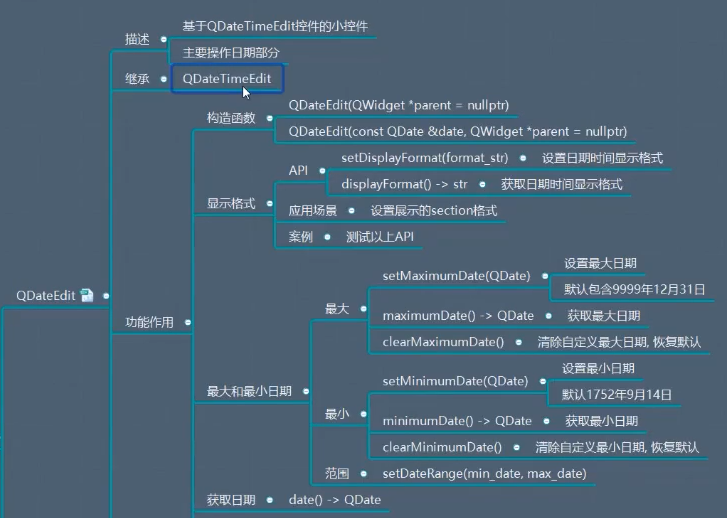Select the 获取日期 node
Image resolution: width=727 pixels, height=518 pixels.
click(231, 500)
